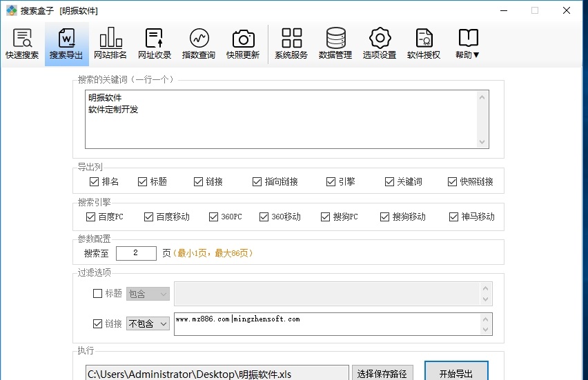Image resolution: width=588 pixels, height=380 pixels.
Task: Close the 搜索盒子 window
Action: tap(567, 10)
